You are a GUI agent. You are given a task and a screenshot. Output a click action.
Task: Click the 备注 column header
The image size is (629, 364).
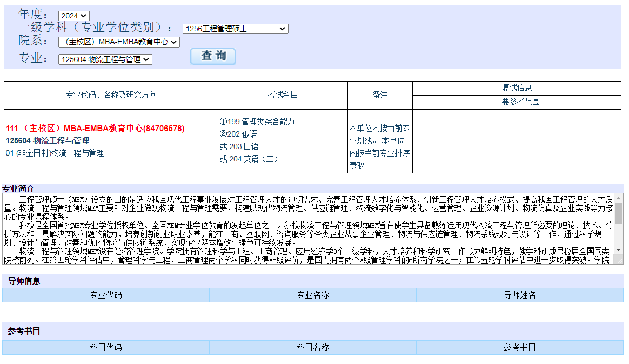pyautogui.click(x=380, y=95)
